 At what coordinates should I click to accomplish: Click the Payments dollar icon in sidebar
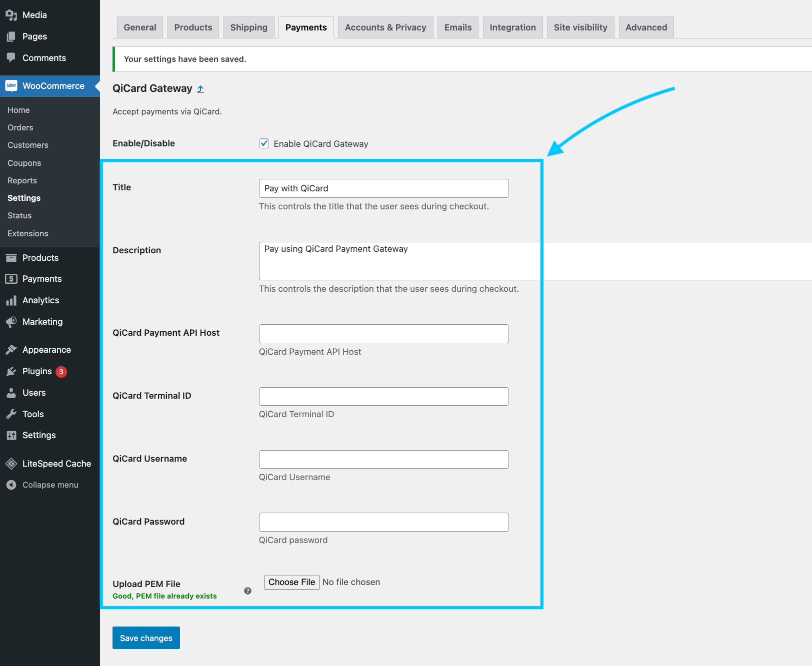tap(11, 279)
